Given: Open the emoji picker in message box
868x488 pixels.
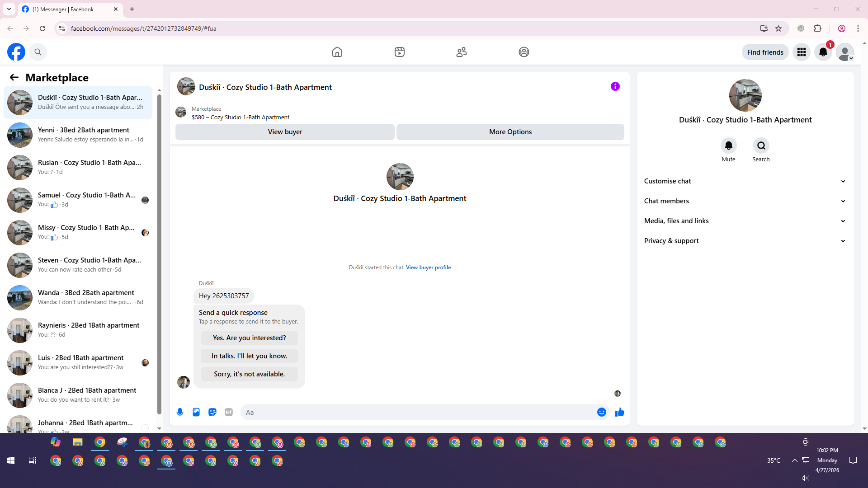Looking at the screenshot, I should pos(601,412).
